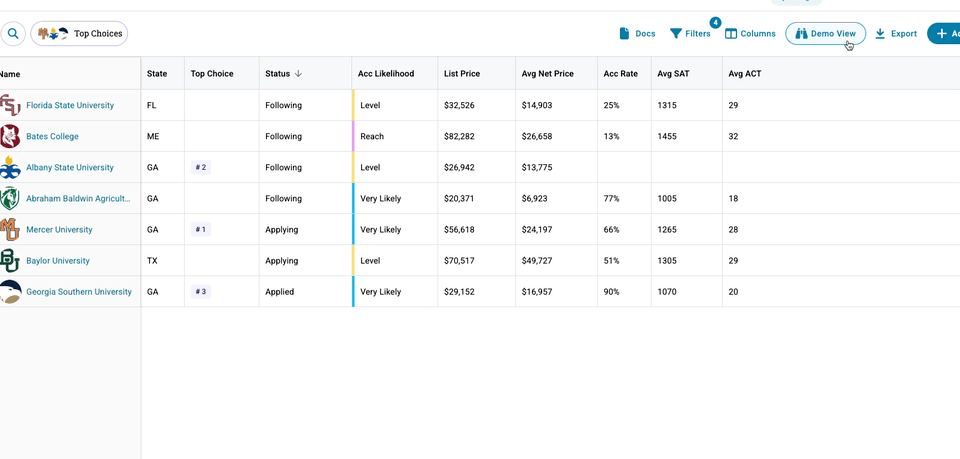The image size is (960, 459).
Task: Click the #3 top choice badge
Action: [201, 292]
